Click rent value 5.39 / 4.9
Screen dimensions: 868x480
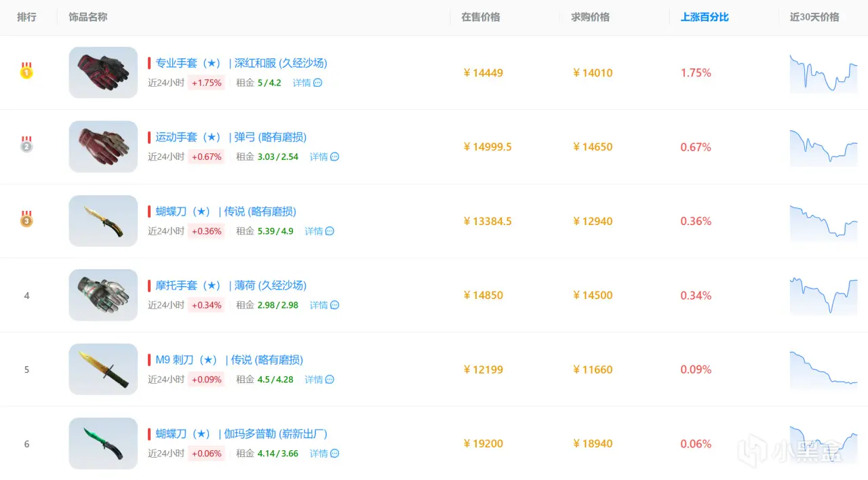[275, 231]
